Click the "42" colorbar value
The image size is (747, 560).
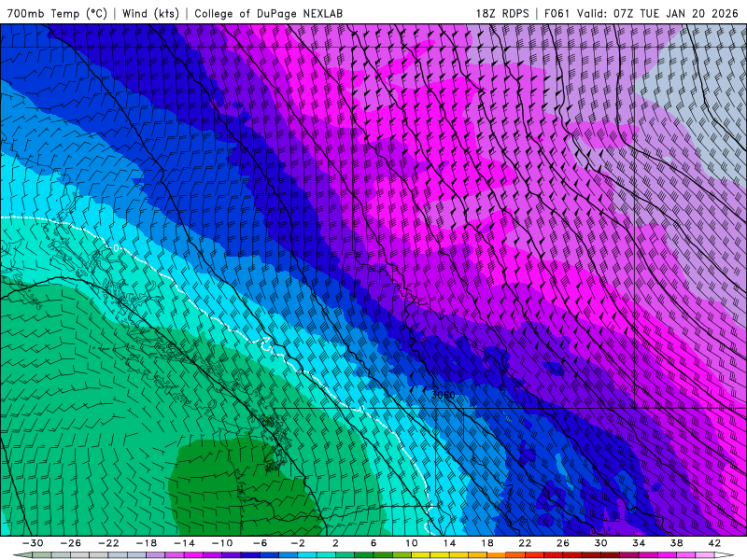click(714, 543)
